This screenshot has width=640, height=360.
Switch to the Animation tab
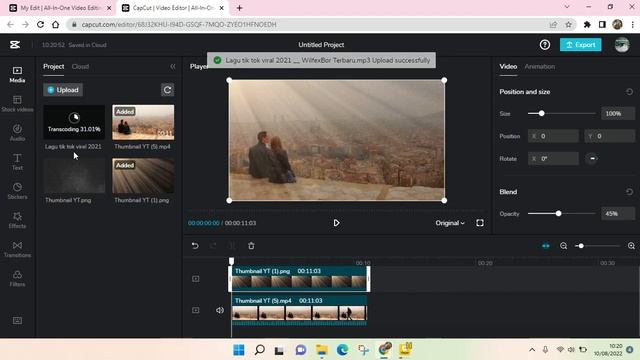click(x=540, y=67)
